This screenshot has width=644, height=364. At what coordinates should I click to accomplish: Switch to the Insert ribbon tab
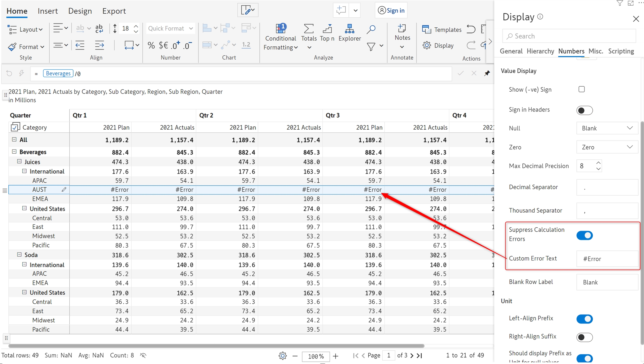click(48, 11)
